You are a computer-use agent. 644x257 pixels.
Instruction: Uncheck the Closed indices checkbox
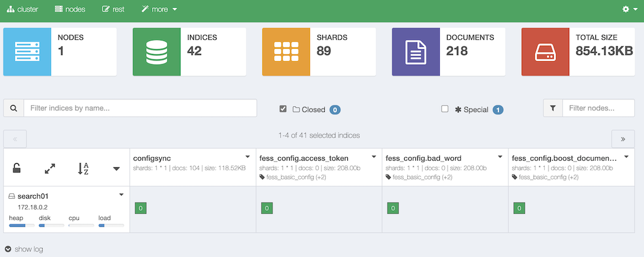coord(283,109)
